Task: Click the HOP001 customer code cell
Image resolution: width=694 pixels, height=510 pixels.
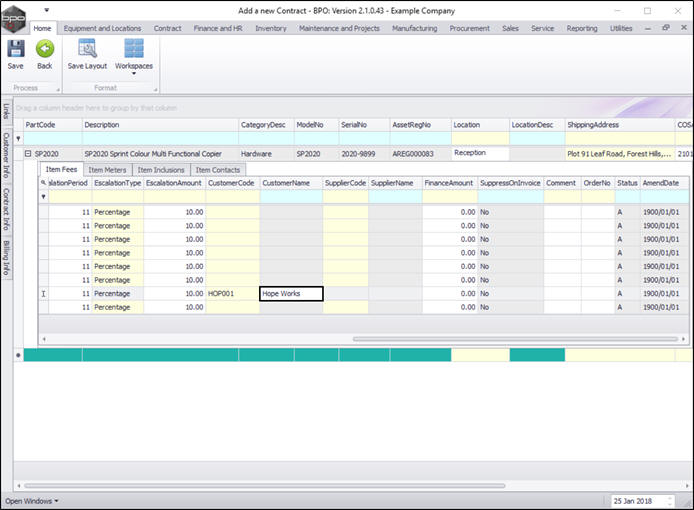Action: pyautogui.click(x=232, y=294)
